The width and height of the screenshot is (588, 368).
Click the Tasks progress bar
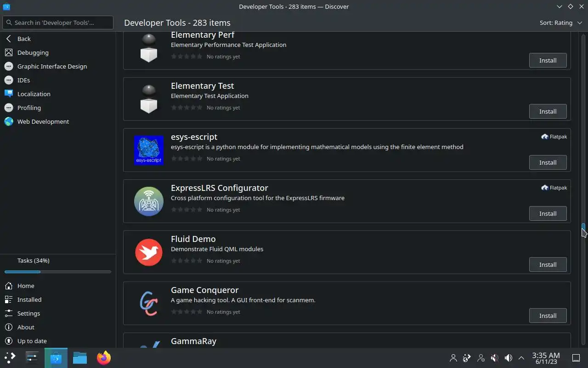[x=58, y=272]
